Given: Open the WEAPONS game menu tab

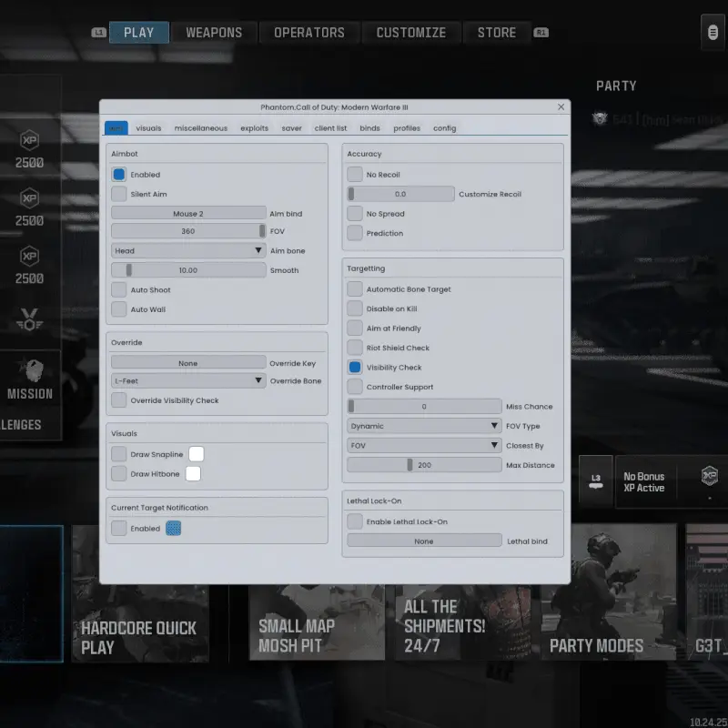Looking at the screenshot, I should [x=214, y=33].
